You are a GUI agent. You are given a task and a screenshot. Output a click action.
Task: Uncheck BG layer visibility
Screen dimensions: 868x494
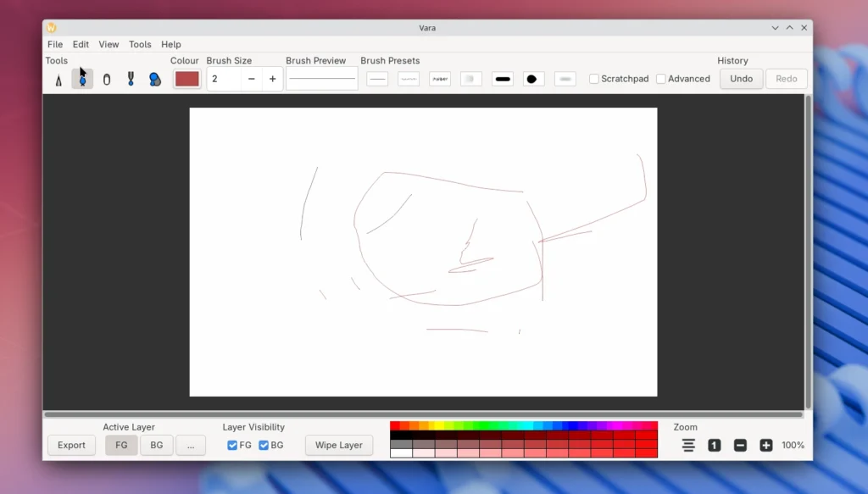click(x=264, y=446)
